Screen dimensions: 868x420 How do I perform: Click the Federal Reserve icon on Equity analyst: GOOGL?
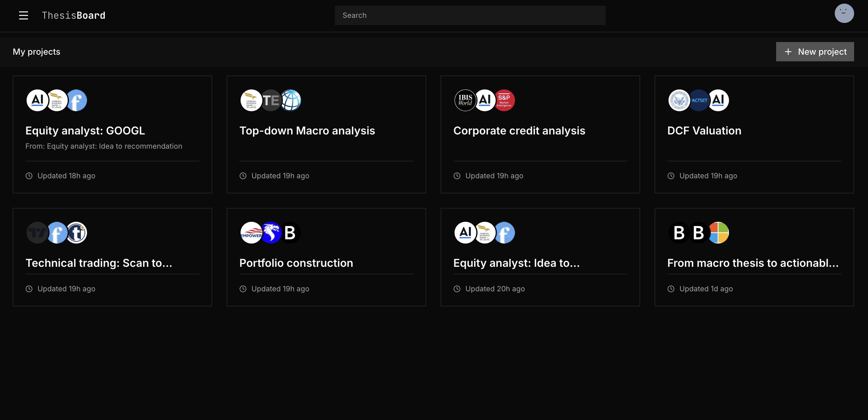pos(57,100)
